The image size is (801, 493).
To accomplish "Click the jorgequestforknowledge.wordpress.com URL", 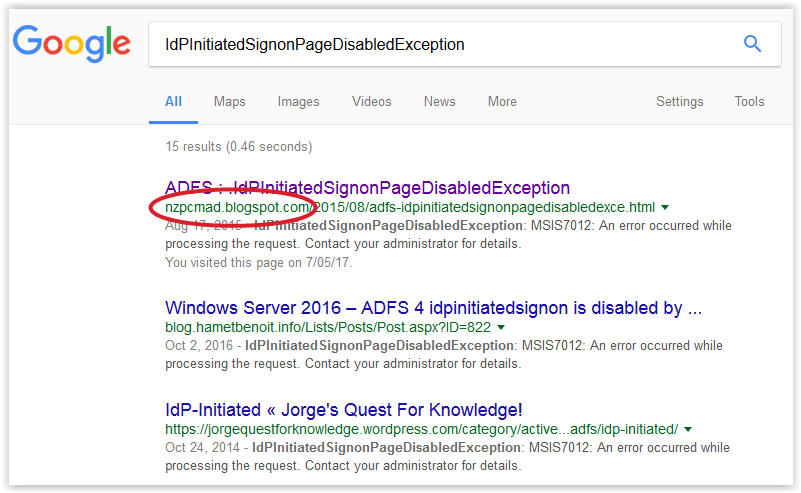I will 421,429.
